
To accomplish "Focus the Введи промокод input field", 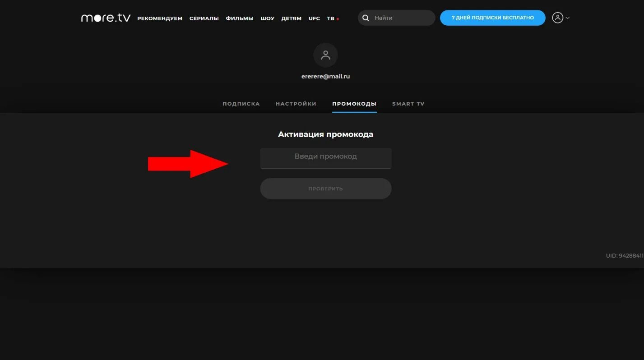I will [326, 158].
